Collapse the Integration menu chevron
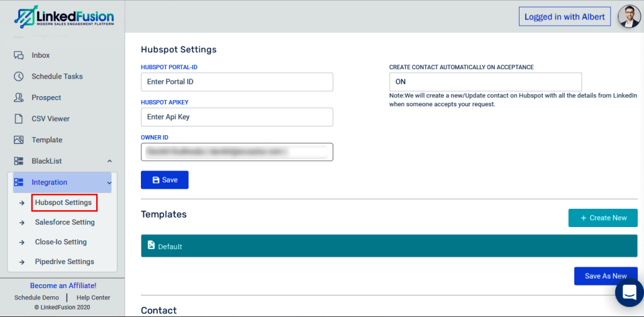The width and height of the screenshot is (644, 317). 109,183
